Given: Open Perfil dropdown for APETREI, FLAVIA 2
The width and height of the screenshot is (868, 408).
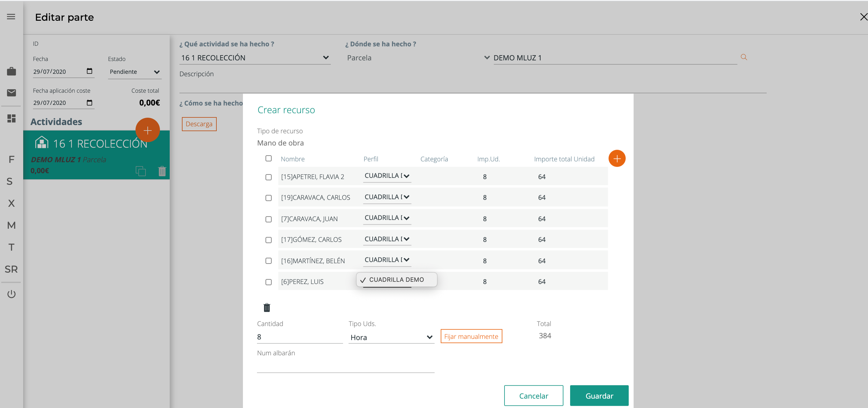Looking at the screenshot, I should click(387, 176).
